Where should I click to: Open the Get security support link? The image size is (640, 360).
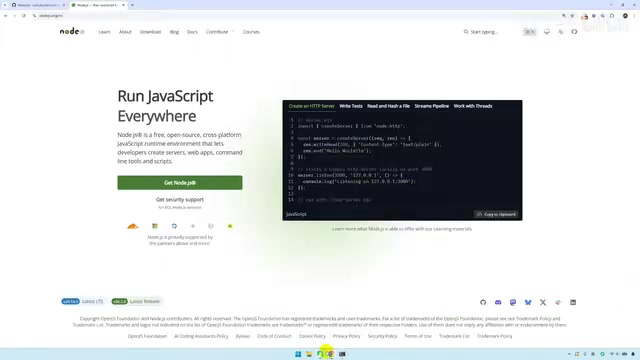click(180, 200)
